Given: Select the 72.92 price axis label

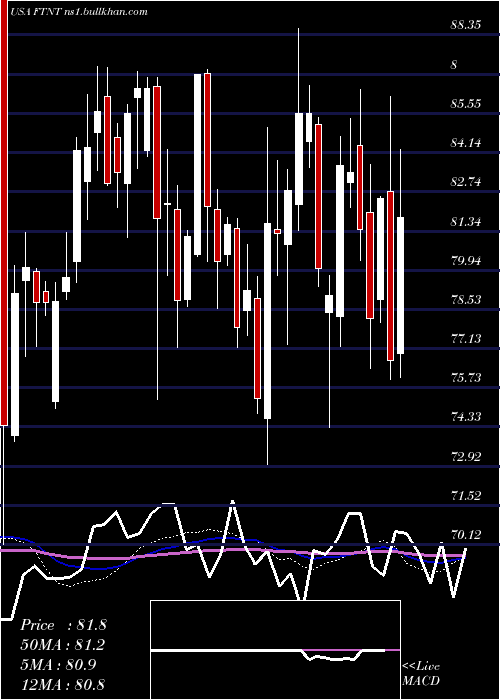Looking at the screenshot, I should tap(466, 457).
